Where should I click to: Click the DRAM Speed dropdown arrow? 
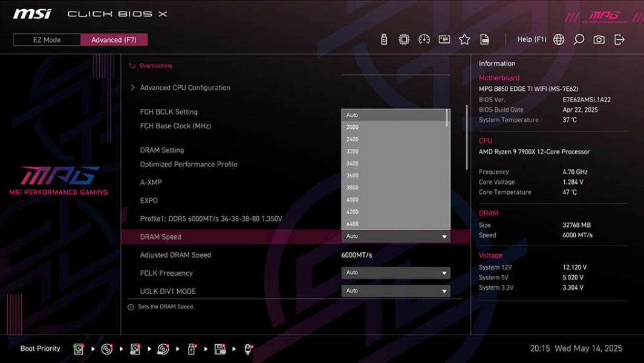pos(444,237)
